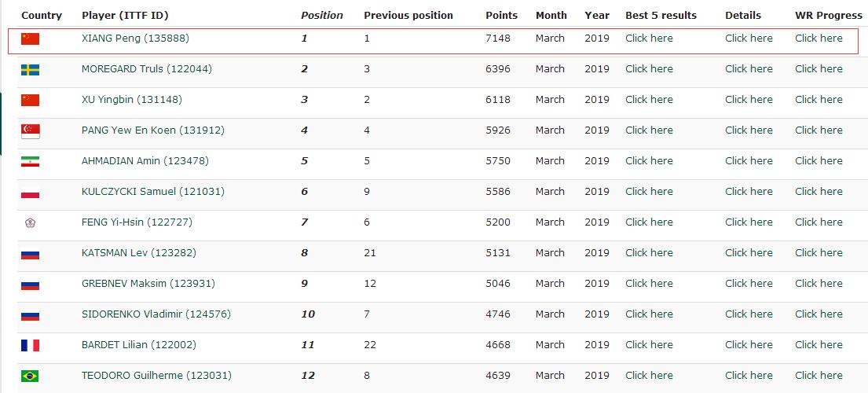The width and height of the screenshot is (868, 393).
Task: Open Best 5 results for FENG Yi-Hsin
Action: [649, 222]
